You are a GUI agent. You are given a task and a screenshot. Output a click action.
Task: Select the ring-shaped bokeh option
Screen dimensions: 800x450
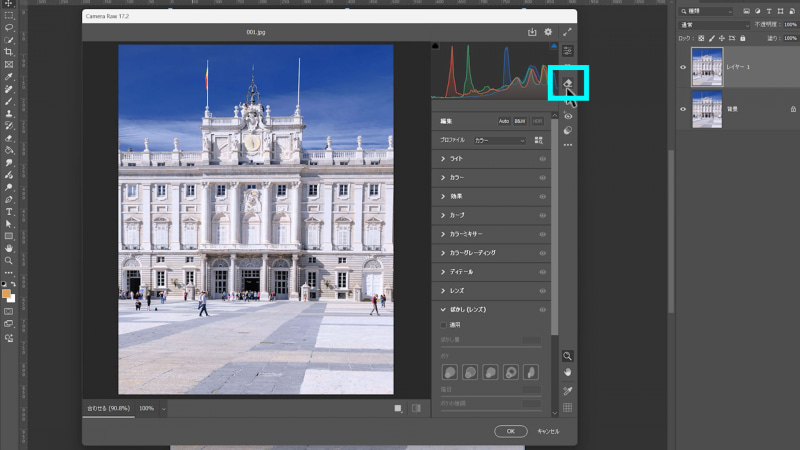510,372
